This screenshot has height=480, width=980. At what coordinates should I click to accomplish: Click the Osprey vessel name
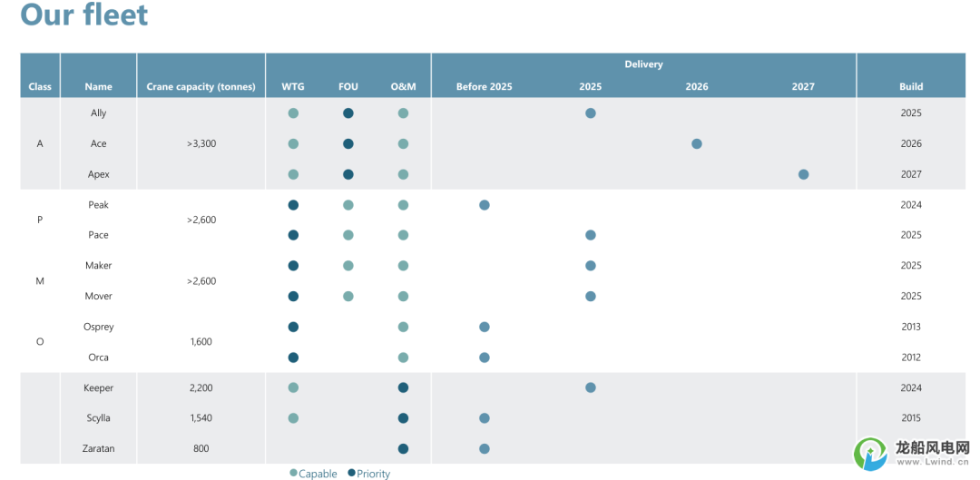tap(99, 327)
